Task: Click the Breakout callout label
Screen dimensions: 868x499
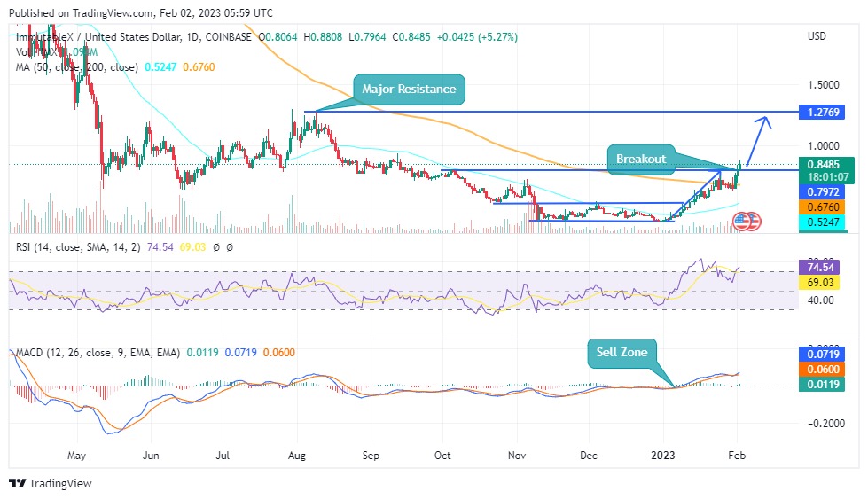Action: pyautogui.click(x=641, y=159)
